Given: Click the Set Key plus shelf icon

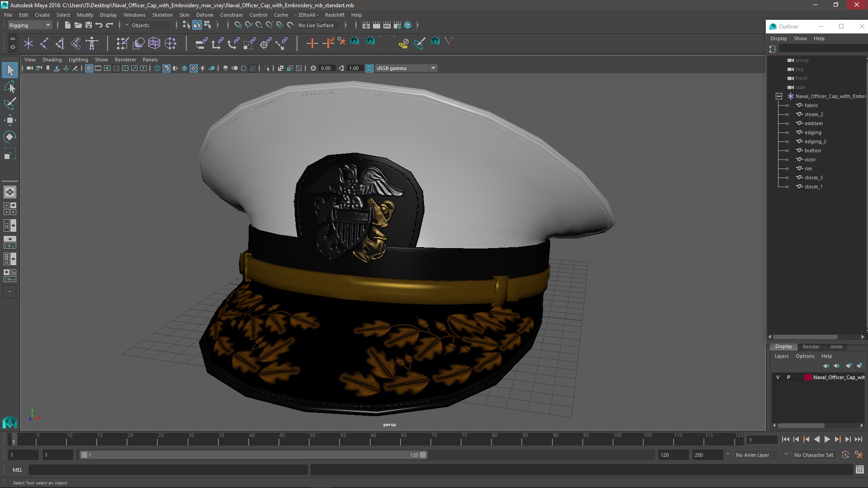Looking at the screenshot, I should pos(312,43).
